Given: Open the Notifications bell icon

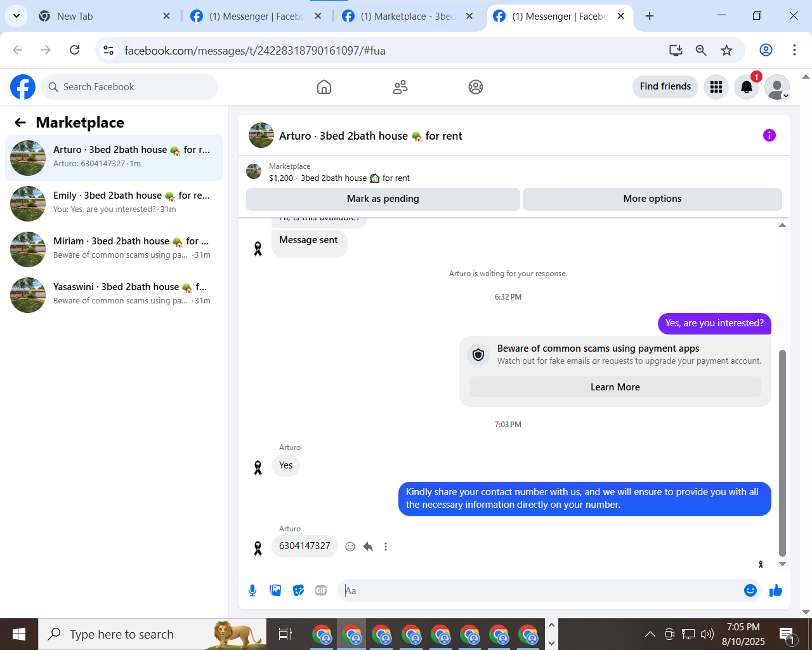Looking at the screenshot, I should click(x=747, y=87).
